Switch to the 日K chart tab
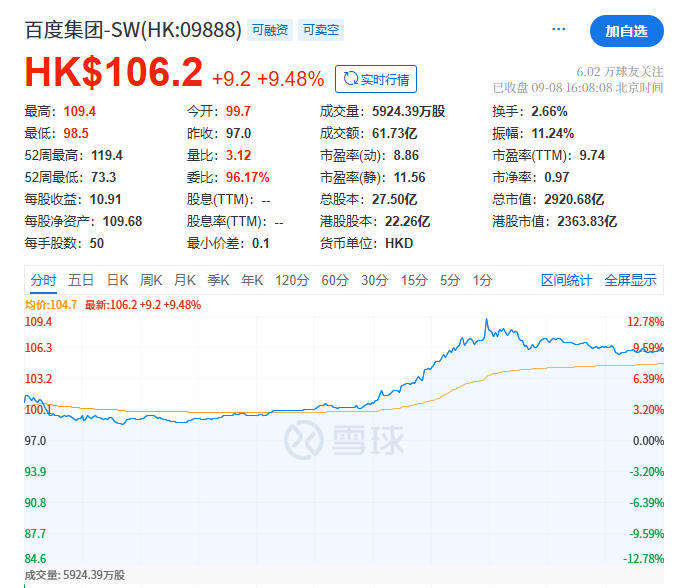This screenshot has height=588, width=686. point(118,280)
